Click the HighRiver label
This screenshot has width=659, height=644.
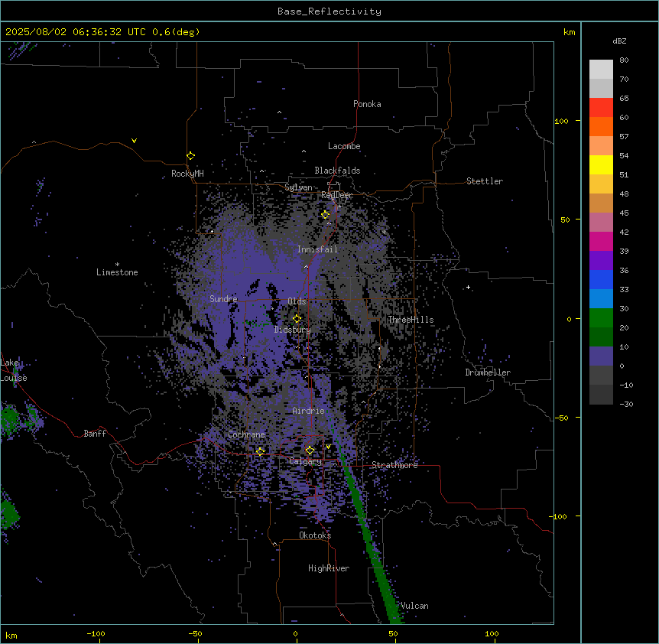(329, 568)
